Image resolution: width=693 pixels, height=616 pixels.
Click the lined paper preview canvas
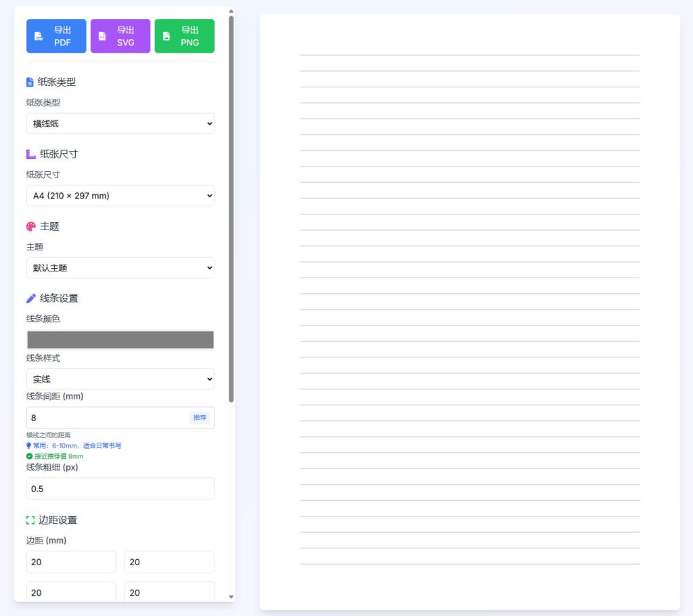470,311
